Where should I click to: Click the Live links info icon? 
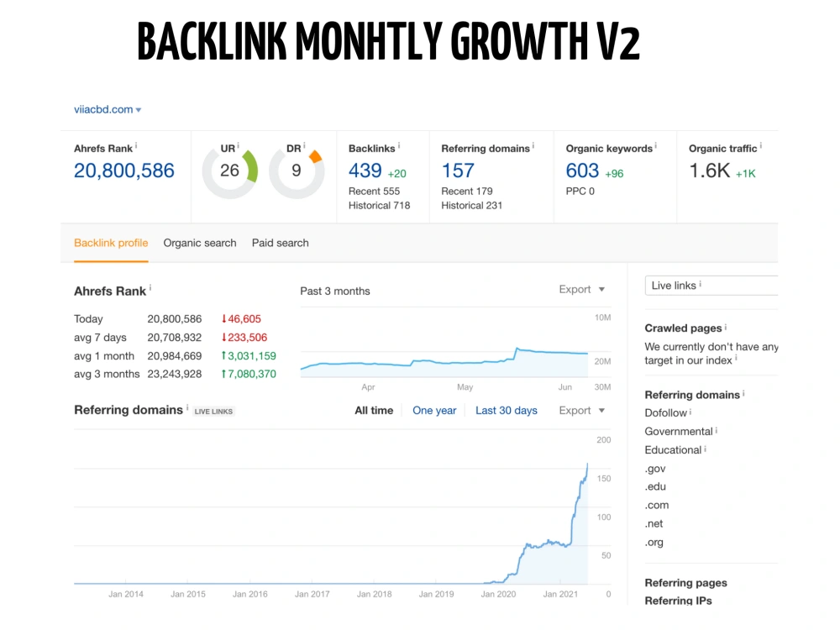[701, 284]
